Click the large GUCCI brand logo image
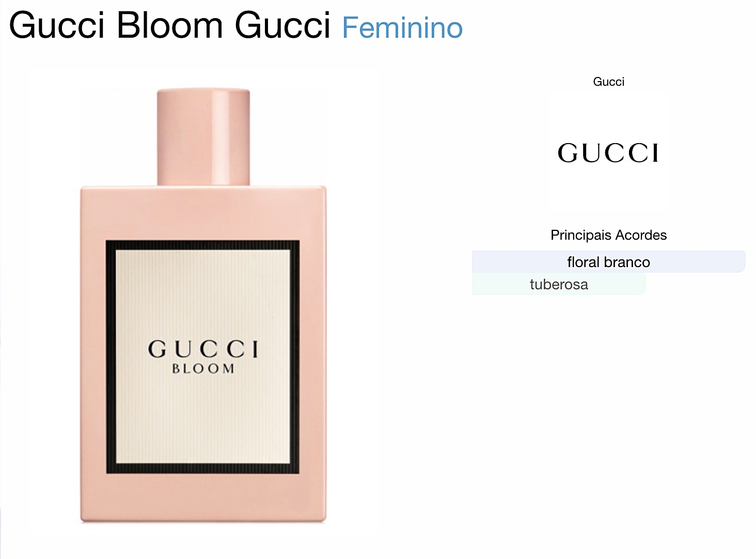 click(x=608, y=153)
